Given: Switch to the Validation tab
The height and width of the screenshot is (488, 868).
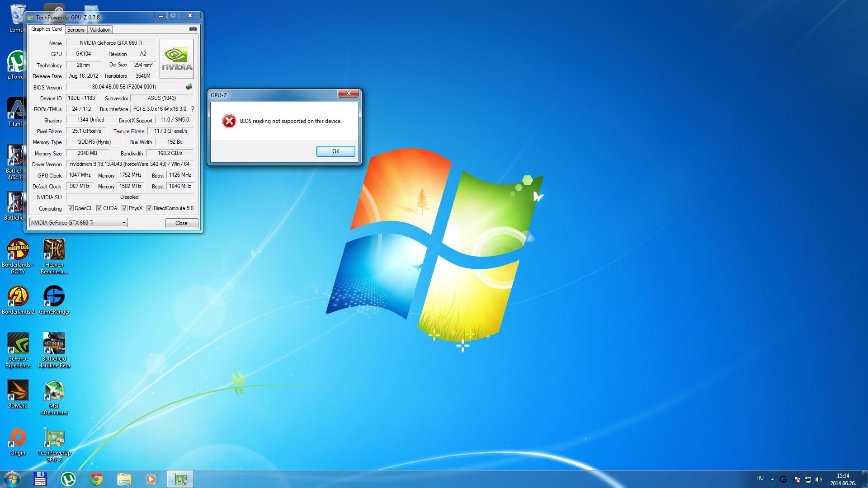Looking at the screenshot, I should (100, 30).
